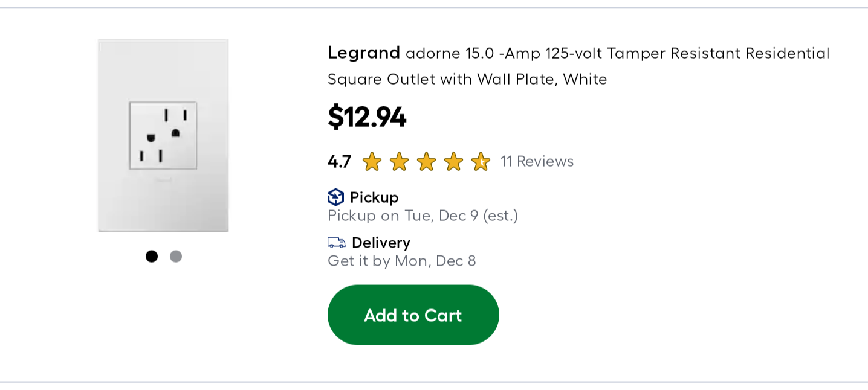Select the first image carousel dot
The width and height of the screenshot is (868, 390).
[x=152, y=257]
